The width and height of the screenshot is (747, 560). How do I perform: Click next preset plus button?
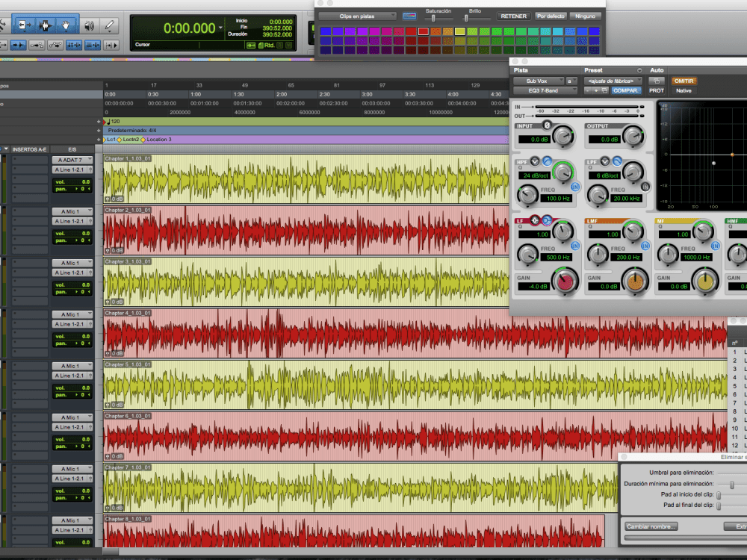(596, 90)
